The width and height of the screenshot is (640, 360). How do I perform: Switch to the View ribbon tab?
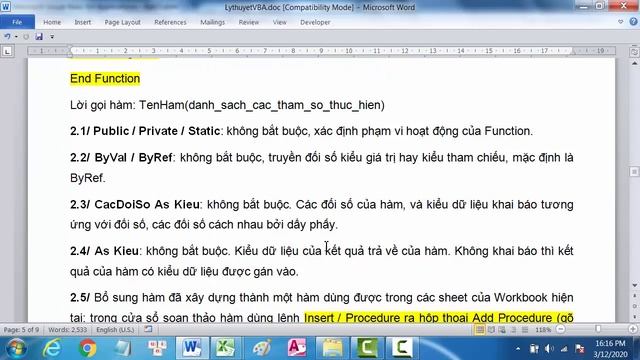click(280, 22)
